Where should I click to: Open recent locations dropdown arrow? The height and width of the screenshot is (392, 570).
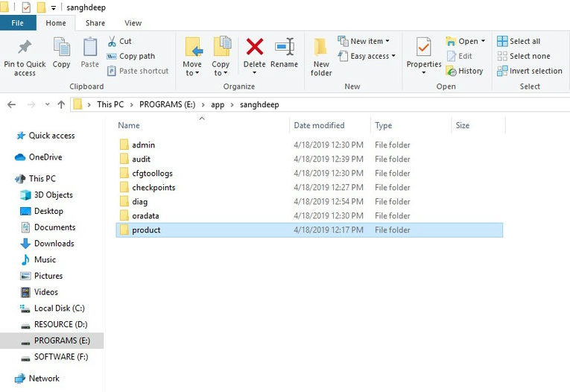(47, 105)
